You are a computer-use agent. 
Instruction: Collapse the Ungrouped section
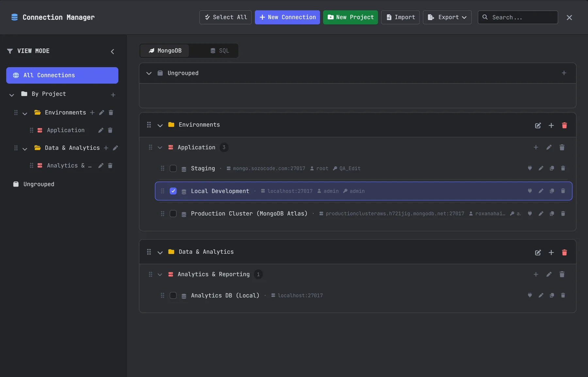(149, 73)
